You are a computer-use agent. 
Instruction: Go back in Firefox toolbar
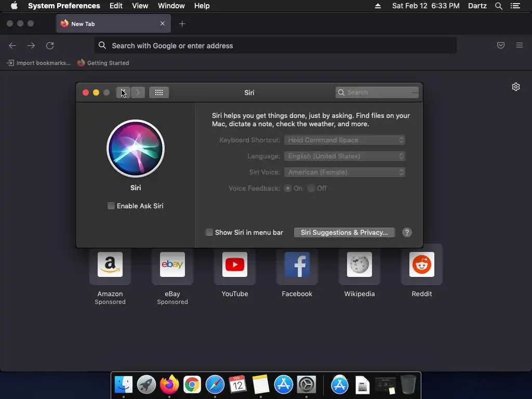(12, 46)
